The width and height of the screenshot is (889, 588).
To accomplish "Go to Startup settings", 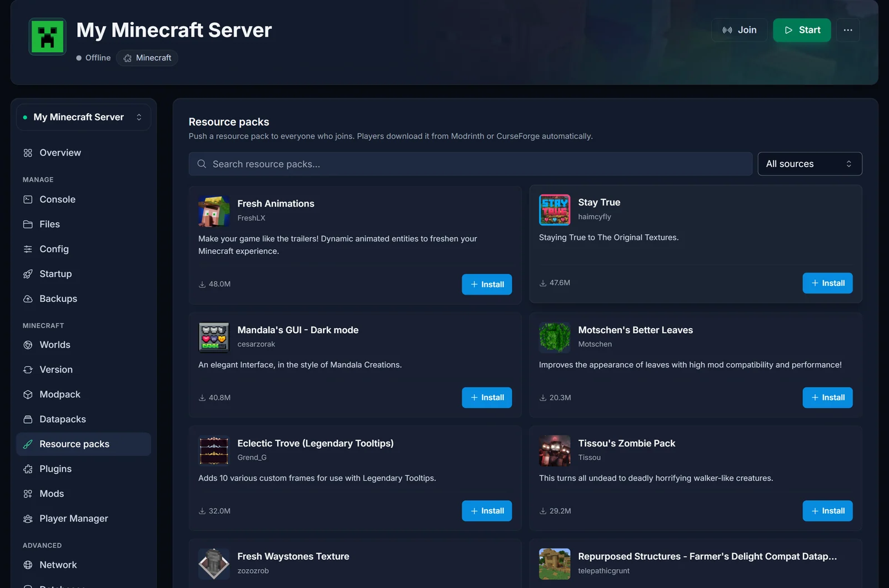I will pyautogui.click(x=83, y=274).
